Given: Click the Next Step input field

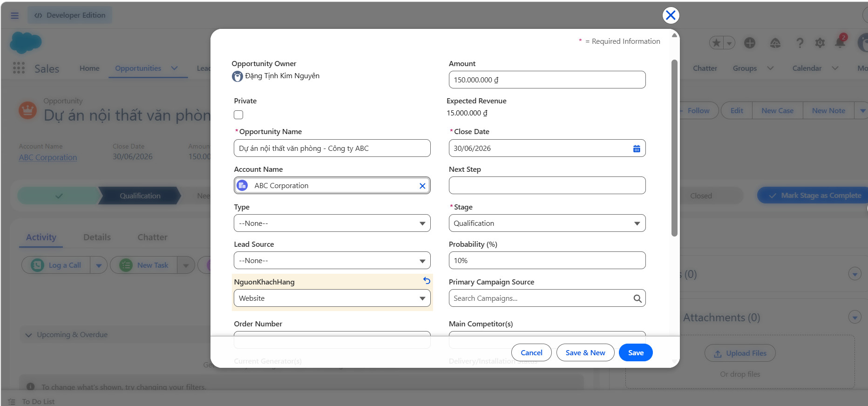Looking at the screenshot, I should [x=547, y=185].
